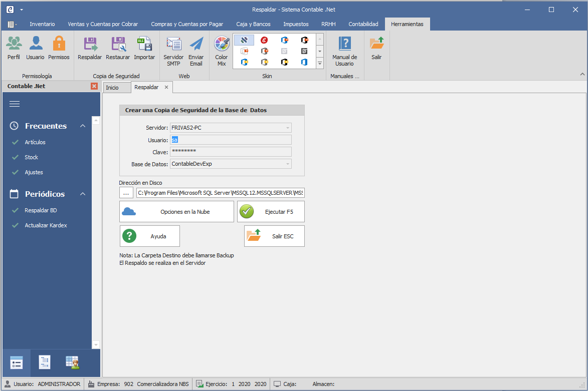Open the Caja y Bancos tab
588x391 pixels.
[x=253, y=24]
